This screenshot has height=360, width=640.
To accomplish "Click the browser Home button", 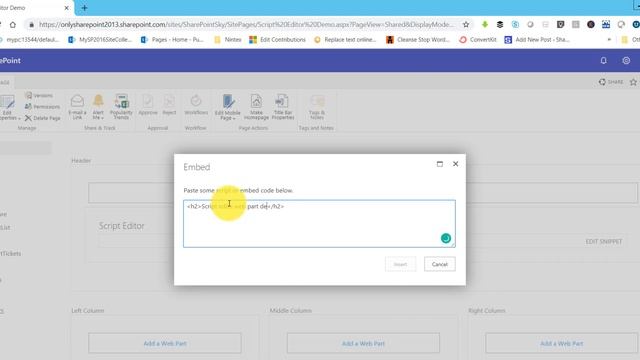I will 13,24.
